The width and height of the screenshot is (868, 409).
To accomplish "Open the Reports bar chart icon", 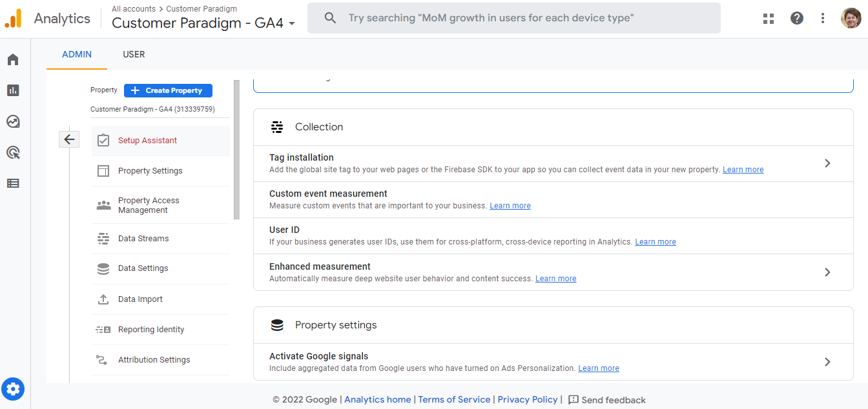I will 13,90.
